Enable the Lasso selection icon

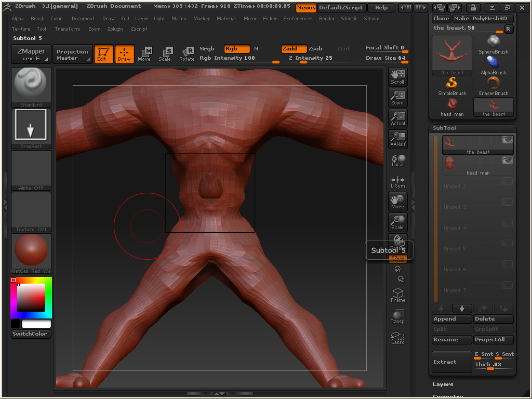coord(397,338)
